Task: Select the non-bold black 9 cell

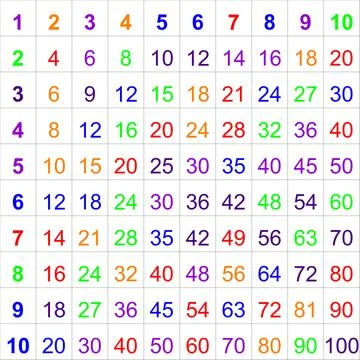Action: [90, 94]
